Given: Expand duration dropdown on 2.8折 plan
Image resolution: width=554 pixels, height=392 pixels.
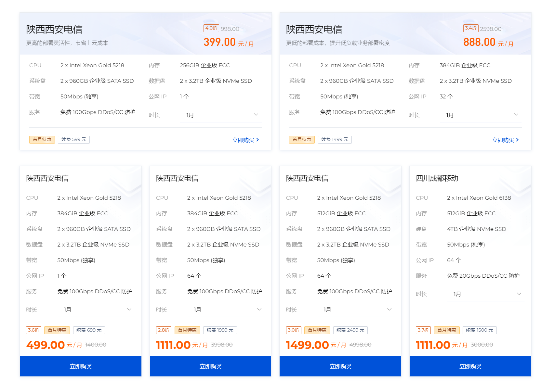Looking at the screenshot, I should [x=226, y=310].
